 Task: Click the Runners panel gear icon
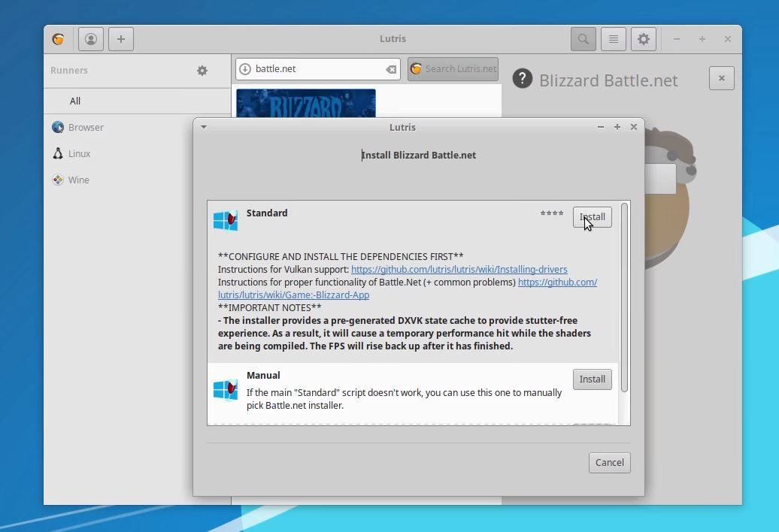point(202,71)
